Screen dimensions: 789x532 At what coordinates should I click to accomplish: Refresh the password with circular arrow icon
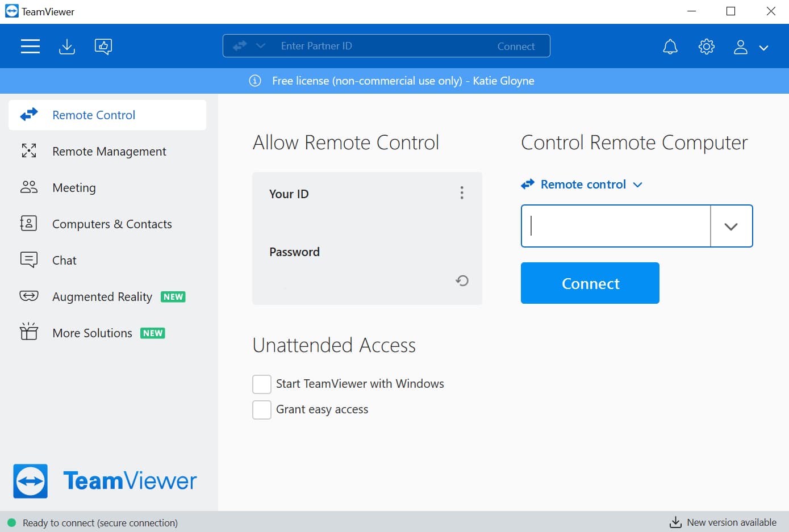click(462, 280)
